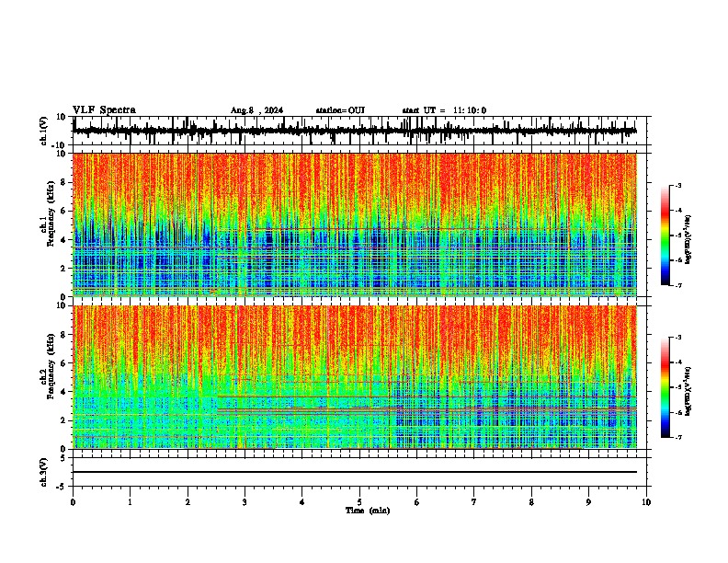Select the "start UT = 11:10:0" text
Image resolution: width=728 pixels, height=563 pixels.
tap(444, 110)
